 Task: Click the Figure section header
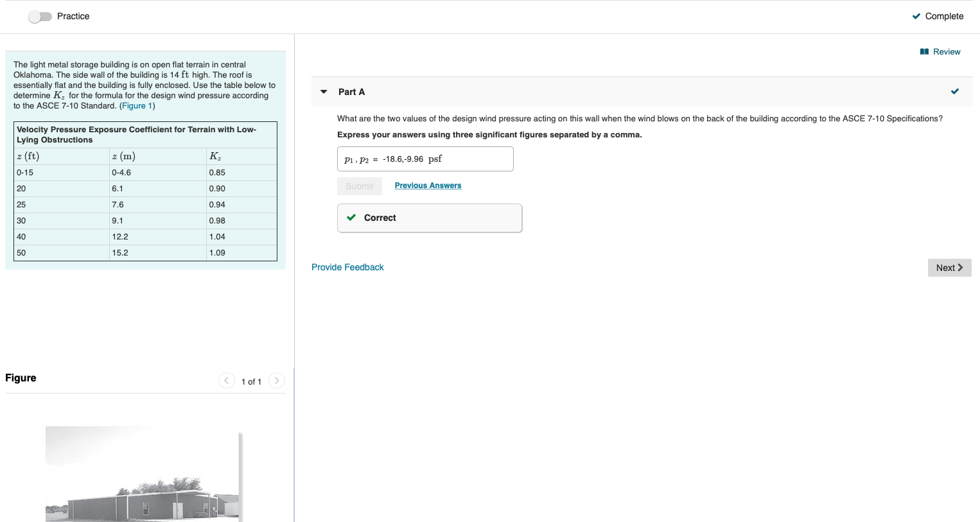tap(21, 378)
